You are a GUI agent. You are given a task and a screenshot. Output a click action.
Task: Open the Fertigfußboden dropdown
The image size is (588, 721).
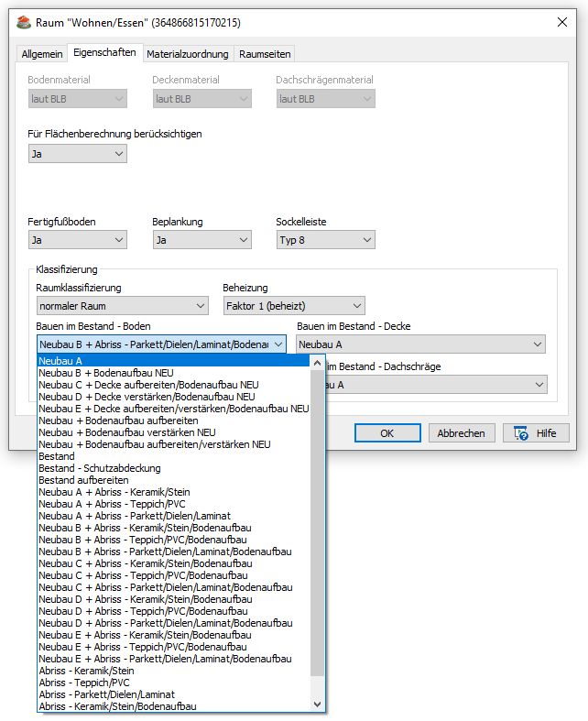point(78,240)
